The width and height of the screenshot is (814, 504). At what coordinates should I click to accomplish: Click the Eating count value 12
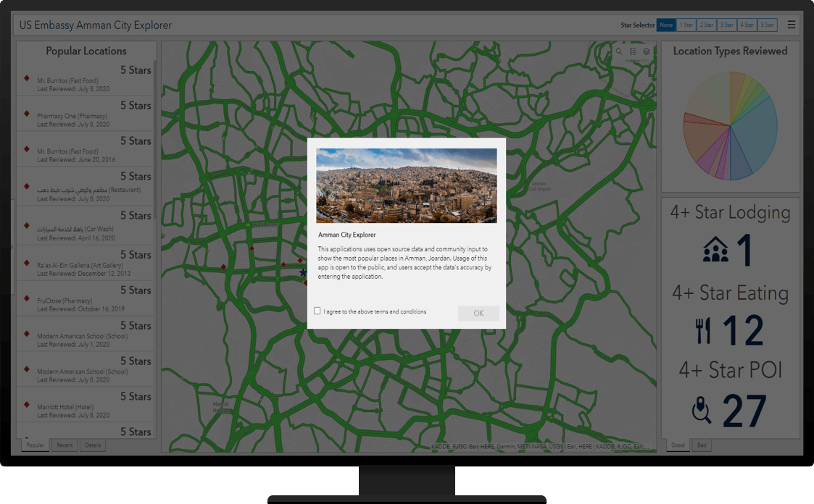(x=744, y=330)
